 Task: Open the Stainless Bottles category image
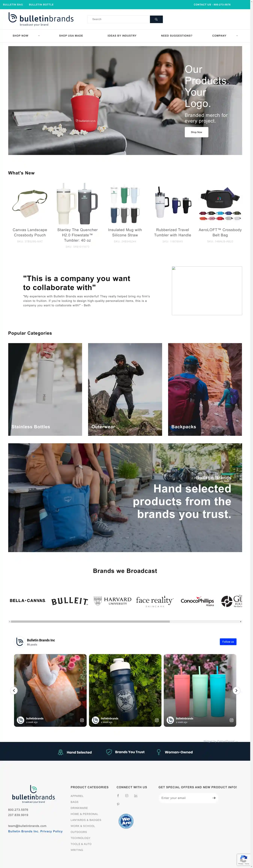pos(45,389)
